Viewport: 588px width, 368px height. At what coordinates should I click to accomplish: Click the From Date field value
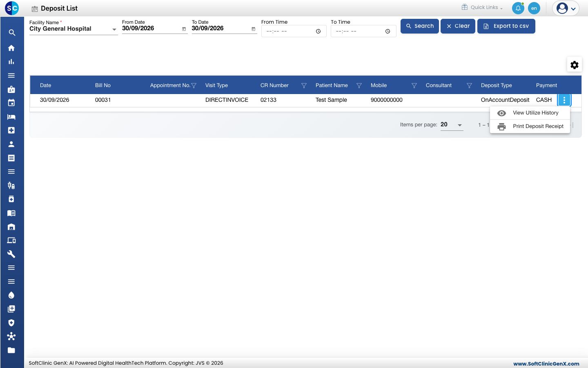(x=138, y=29)
